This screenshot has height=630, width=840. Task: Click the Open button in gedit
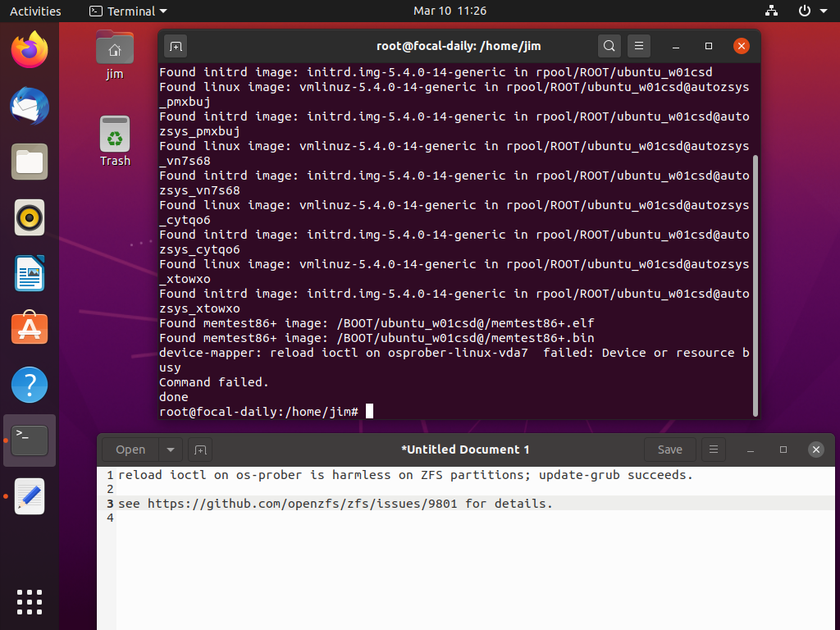coord(130,450)
